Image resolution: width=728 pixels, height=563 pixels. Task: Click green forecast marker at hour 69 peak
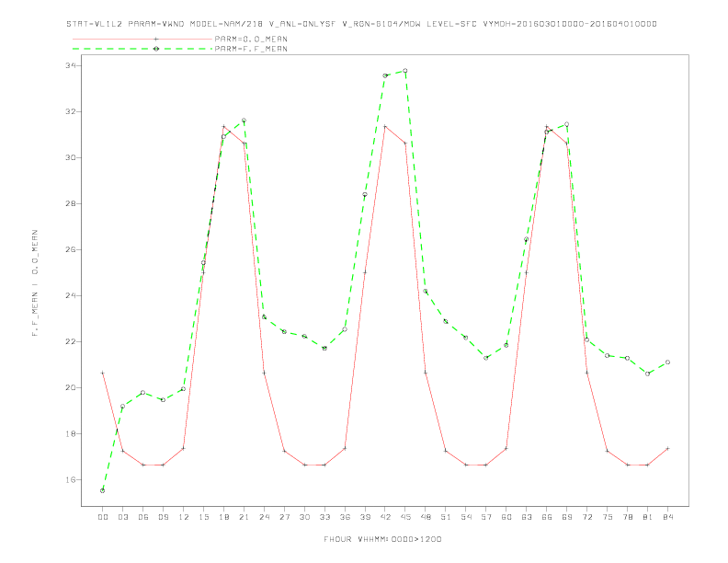tap(567, 124)
